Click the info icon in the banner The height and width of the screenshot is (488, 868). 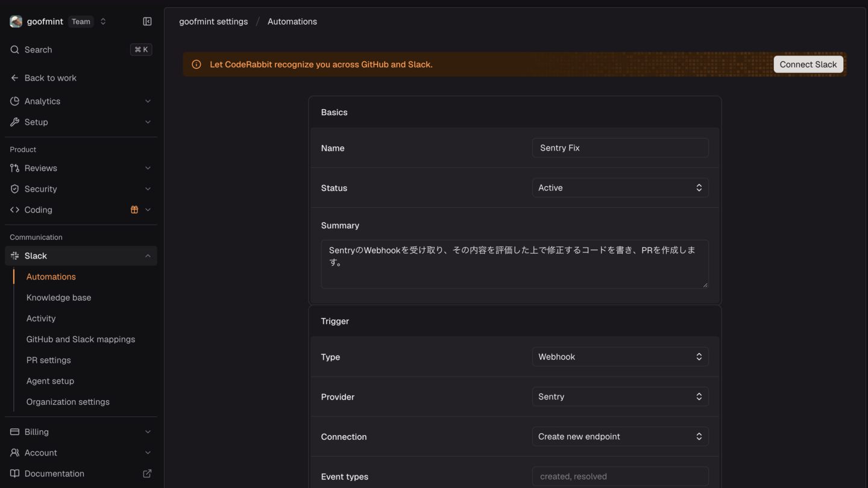click(196, 64)
